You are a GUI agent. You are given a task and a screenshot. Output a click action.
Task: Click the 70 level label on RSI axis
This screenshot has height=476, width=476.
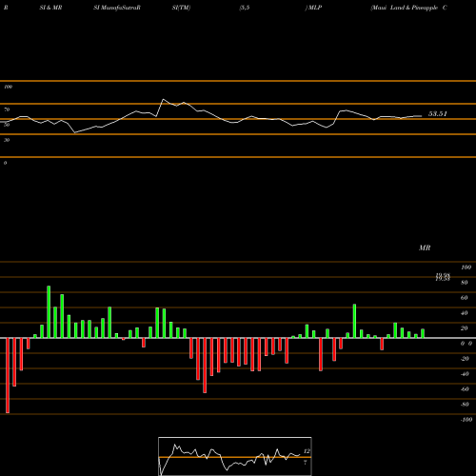click(7, 109)
